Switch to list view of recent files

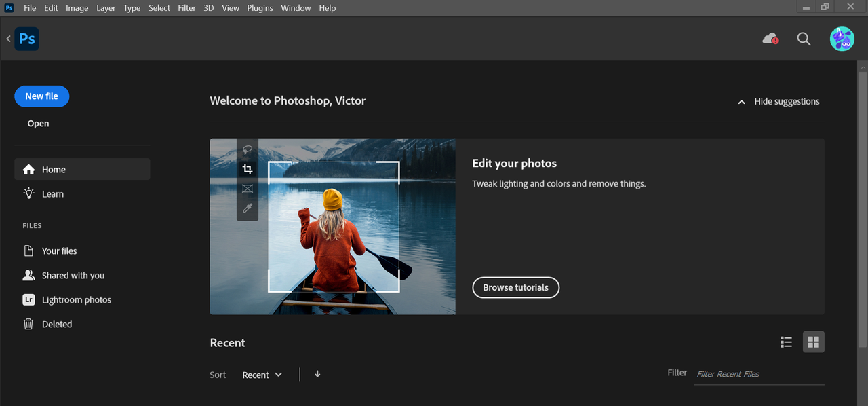[787, 342]
